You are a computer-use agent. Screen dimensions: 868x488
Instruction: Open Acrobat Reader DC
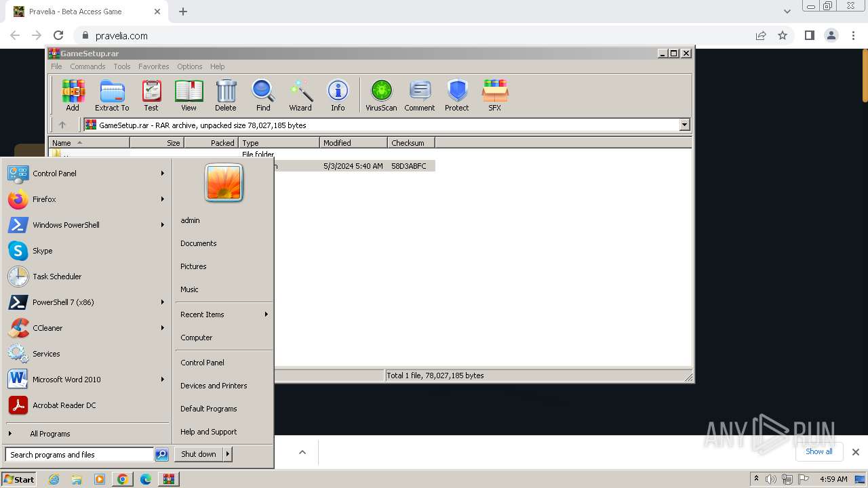pos(86,405)
